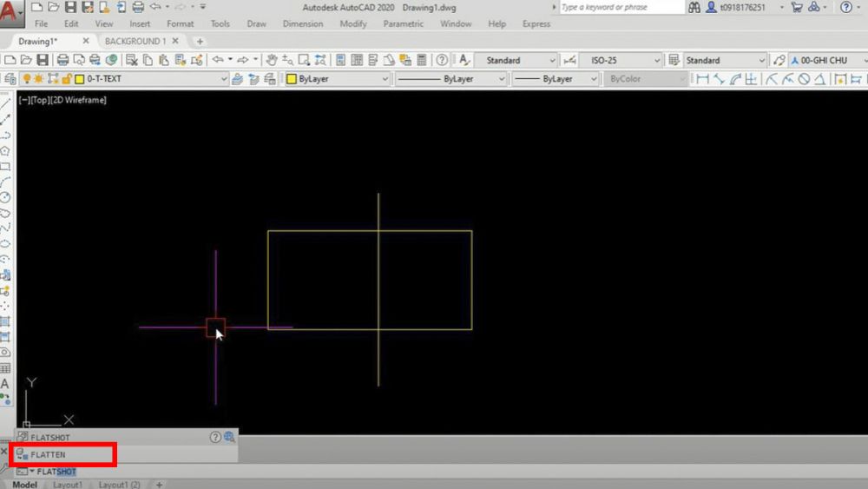Click the 3D Print globe icon
Screen dimensions: 868x489
point(111,60)
